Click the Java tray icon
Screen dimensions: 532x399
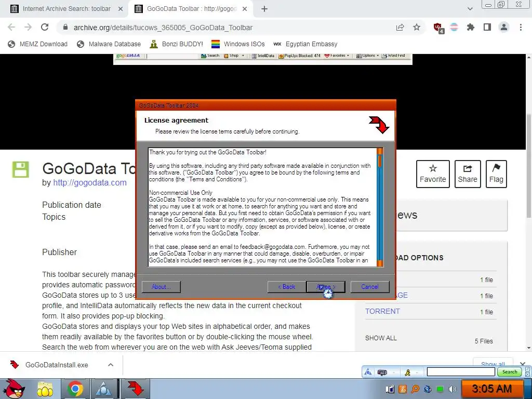403,389
